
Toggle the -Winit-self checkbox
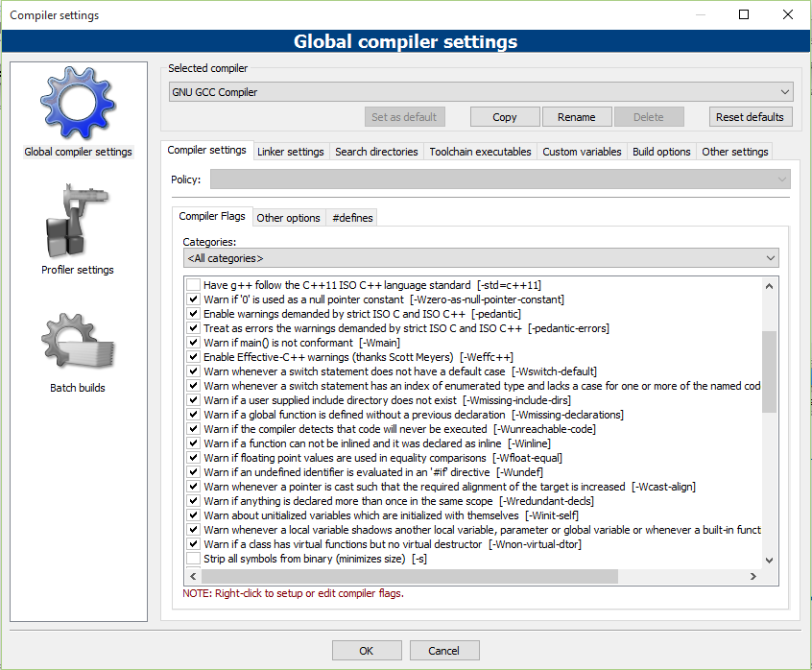pos(193,515)
